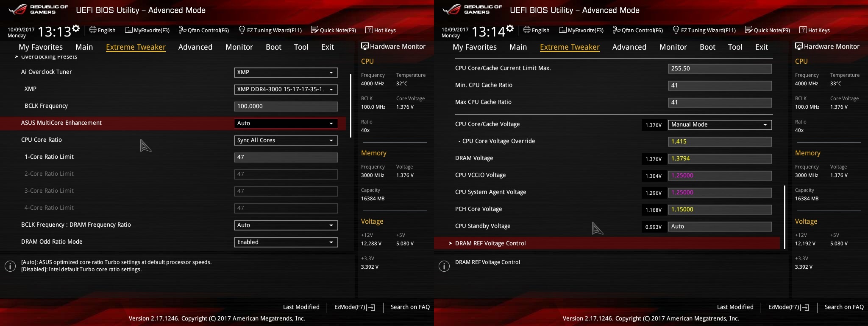Open BCLK Frequency : DRAM Frequency Ratio dropdown
The image size is (868, 326).
tap(286, 225)
